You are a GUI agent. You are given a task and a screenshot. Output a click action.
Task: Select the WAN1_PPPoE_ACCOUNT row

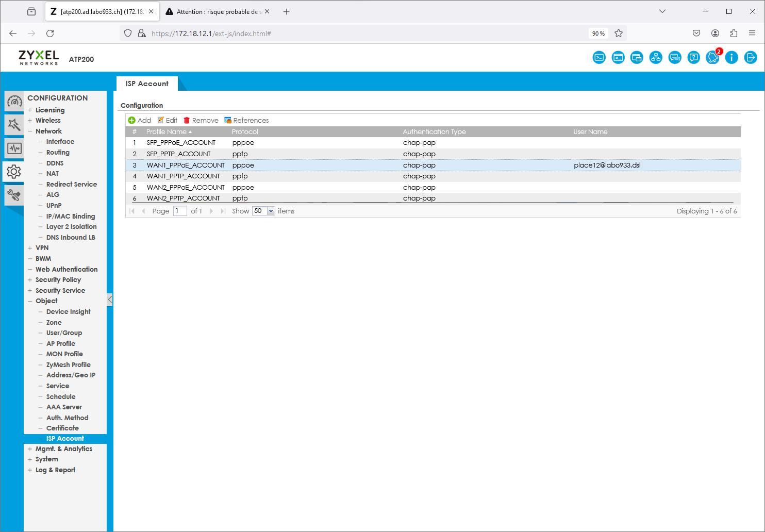[x=433, y=165]
